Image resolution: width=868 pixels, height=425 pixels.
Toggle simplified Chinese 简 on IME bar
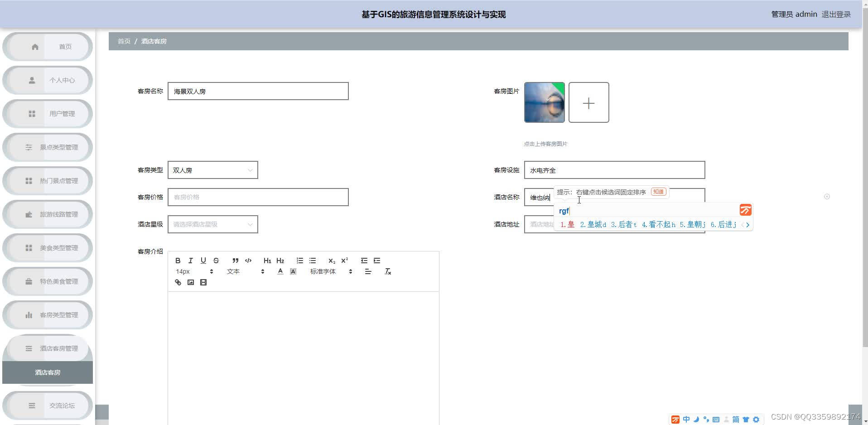[x=736, y=420]
